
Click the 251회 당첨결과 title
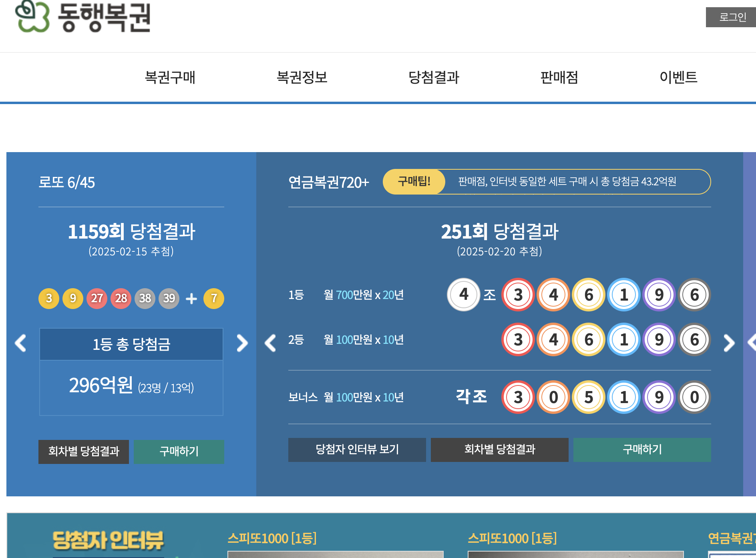500,232
